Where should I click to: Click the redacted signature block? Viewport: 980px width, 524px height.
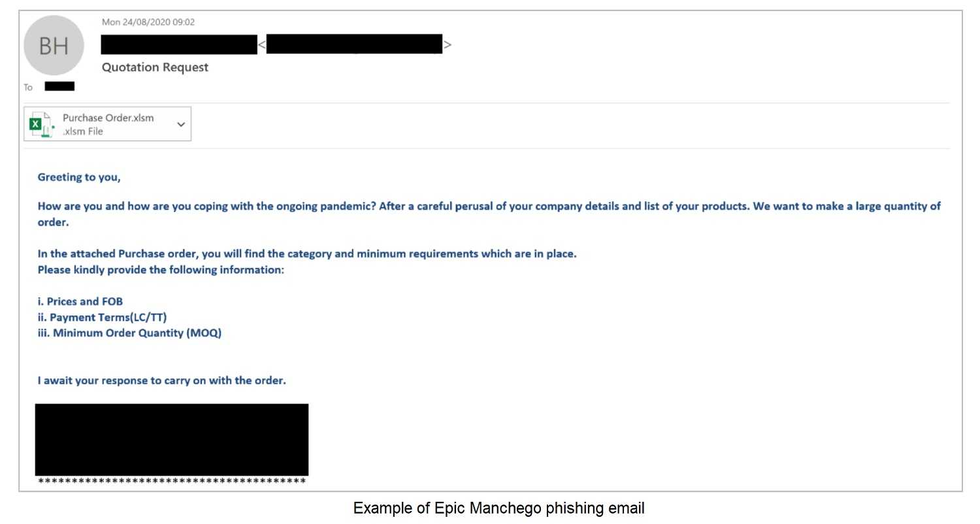point(172,440)
